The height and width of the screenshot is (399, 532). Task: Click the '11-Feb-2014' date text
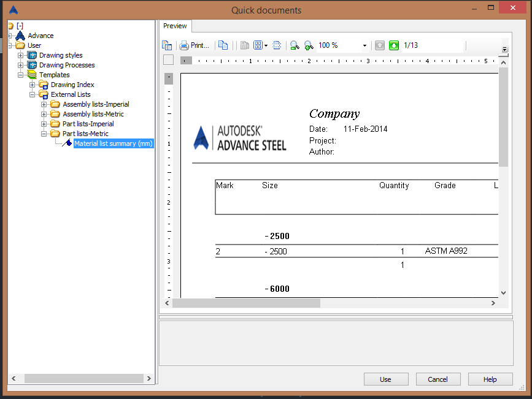(x=366, y=129)
